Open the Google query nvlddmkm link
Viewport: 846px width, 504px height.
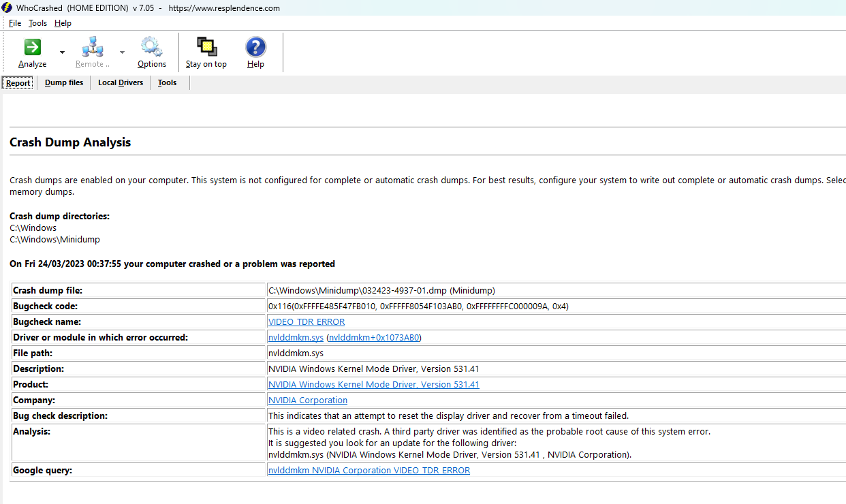pyautogui.click(x=369, y=471)
